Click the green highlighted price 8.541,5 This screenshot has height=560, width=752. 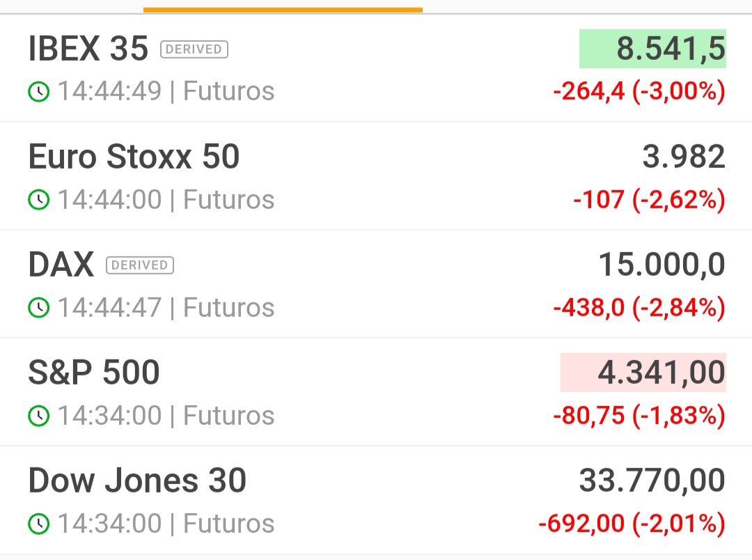pyautogui.click(x=652, y=49)
